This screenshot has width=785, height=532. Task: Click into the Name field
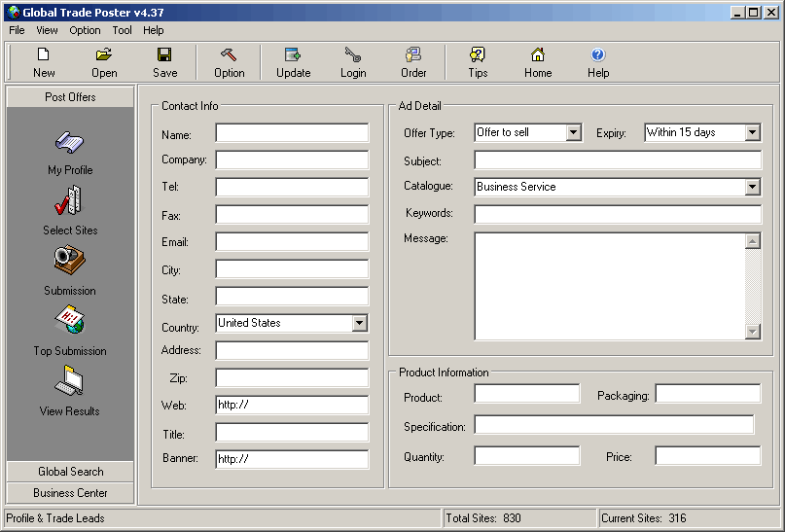(293, 133)
